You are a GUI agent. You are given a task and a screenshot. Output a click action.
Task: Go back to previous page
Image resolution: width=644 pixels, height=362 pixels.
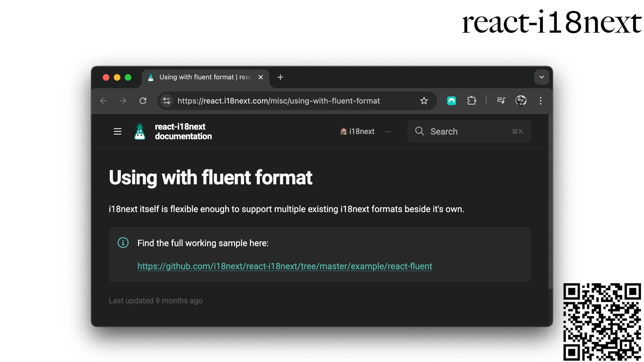coord(103,101)
